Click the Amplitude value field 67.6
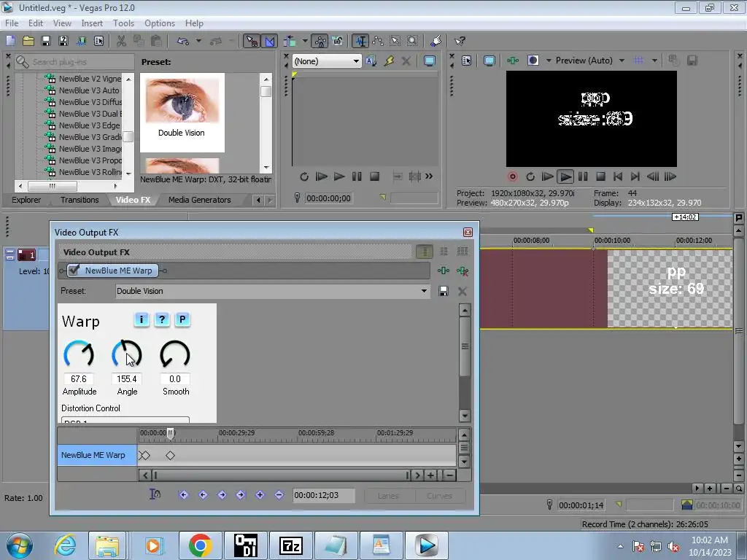This screenshot has height=560, width=747. (x=79, y=379)
